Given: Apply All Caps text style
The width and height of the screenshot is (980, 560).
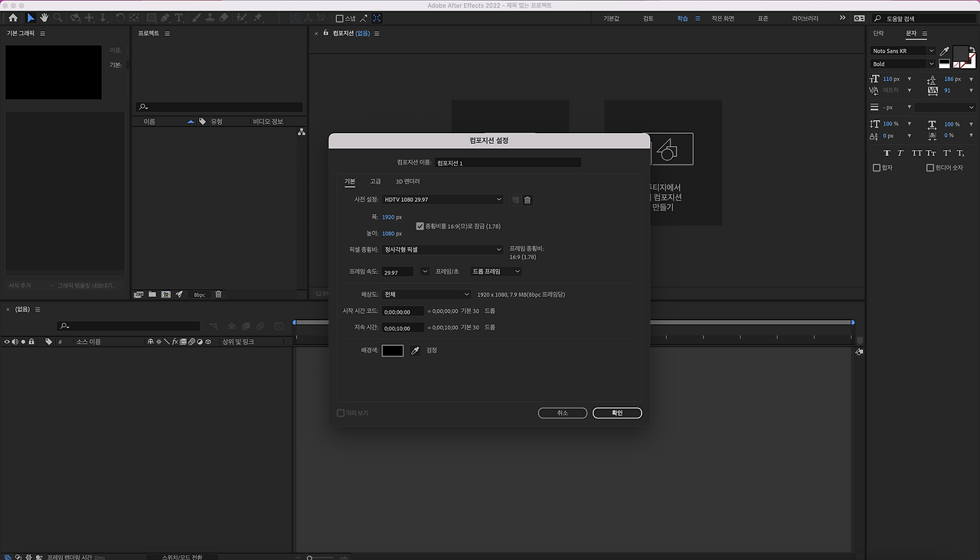Looking at the screenshot, I should 916,153.
